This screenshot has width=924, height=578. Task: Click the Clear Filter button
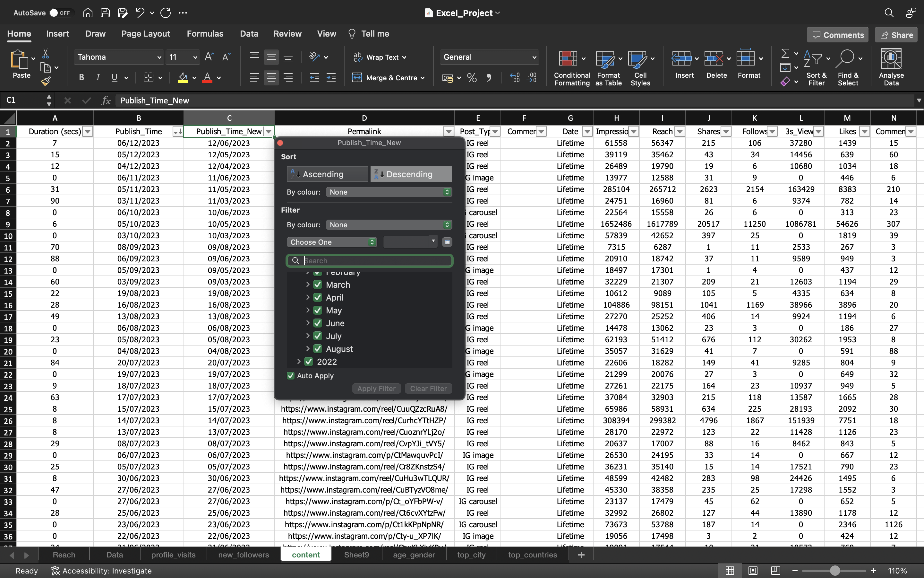coord(428,389)
